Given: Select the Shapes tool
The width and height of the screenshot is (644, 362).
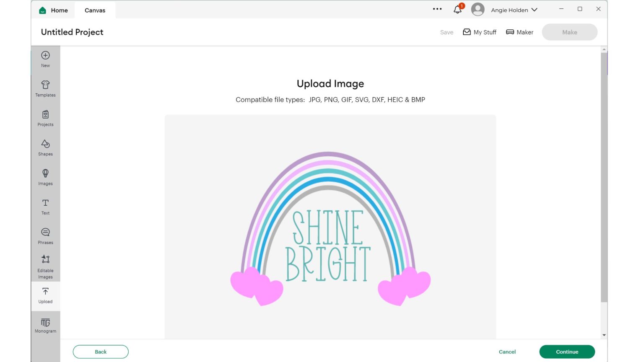Looking at the screenshot, I should coord(45,147).
